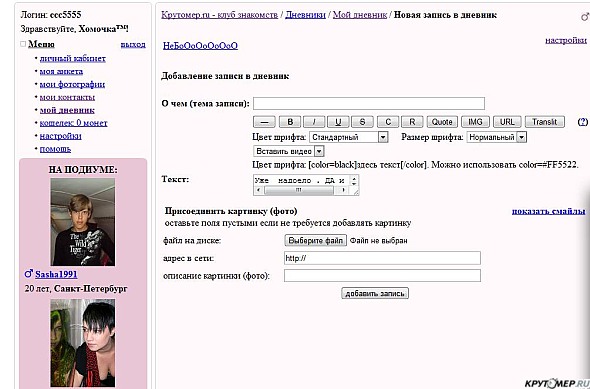Apply strikethrough with the S button
This screenshot has width=590, height=389.
(362, 122)
